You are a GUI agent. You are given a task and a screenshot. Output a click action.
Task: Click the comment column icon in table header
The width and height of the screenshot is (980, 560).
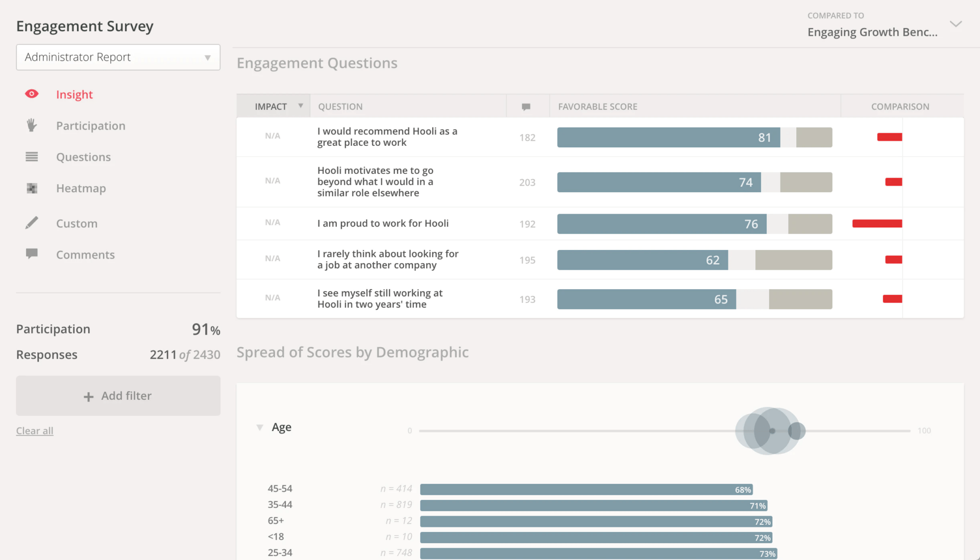(x=526, y=107)
